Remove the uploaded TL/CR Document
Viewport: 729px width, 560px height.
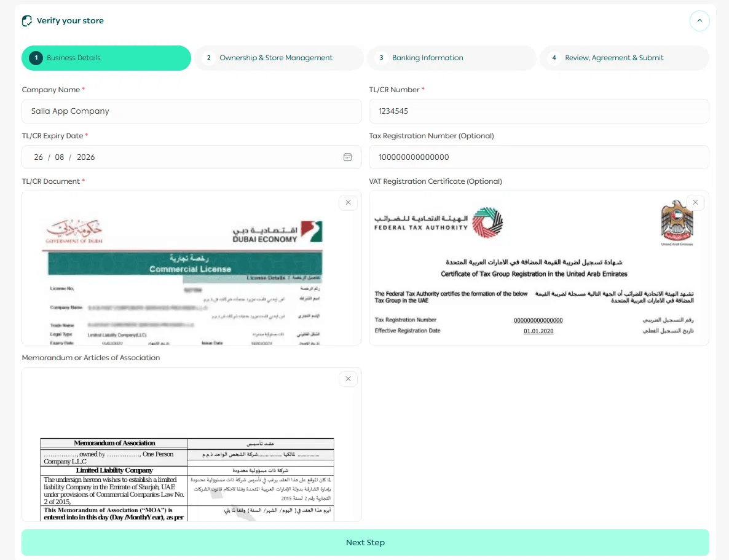coord(349,202)
